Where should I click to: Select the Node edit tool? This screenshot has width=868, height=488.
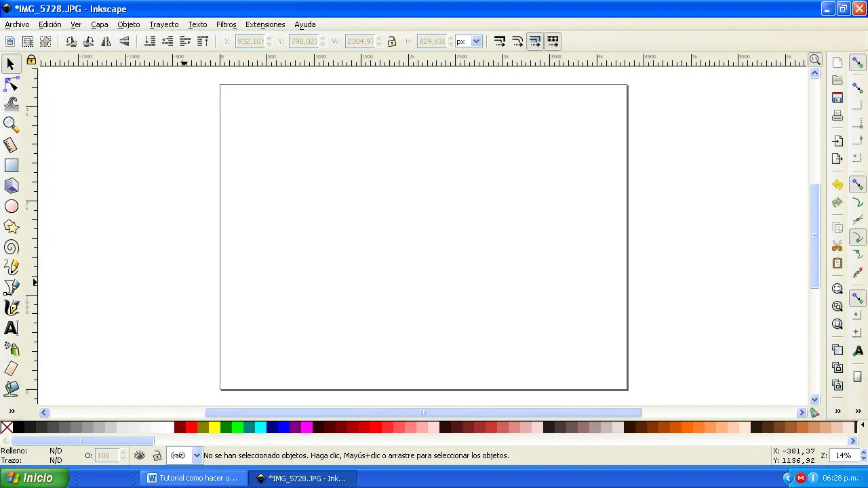[x=11, y=84]
